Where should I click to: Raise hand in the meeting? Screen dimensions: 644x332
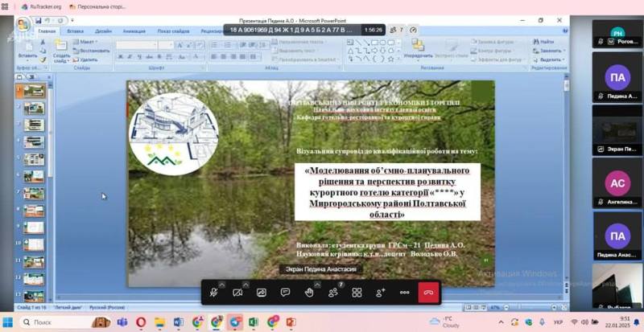coord(308,293)
